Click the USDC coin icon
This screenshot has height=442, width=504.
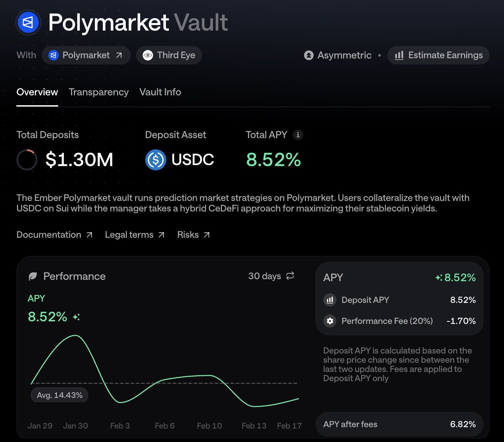pos(155,160)
